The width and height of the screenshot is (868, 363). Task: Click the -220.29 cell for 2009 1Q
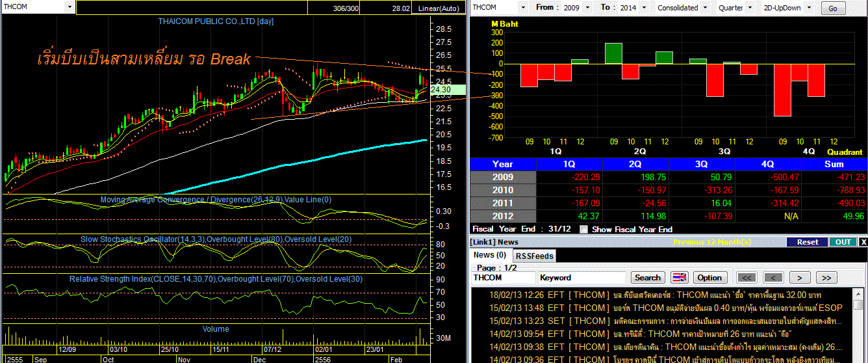coord(569,177)
